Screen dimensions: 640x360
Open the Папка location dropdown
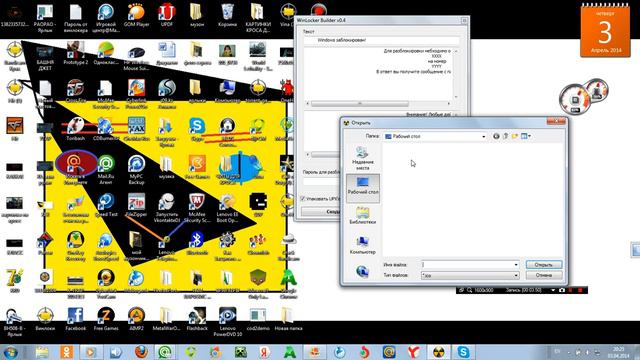point(484,136)
